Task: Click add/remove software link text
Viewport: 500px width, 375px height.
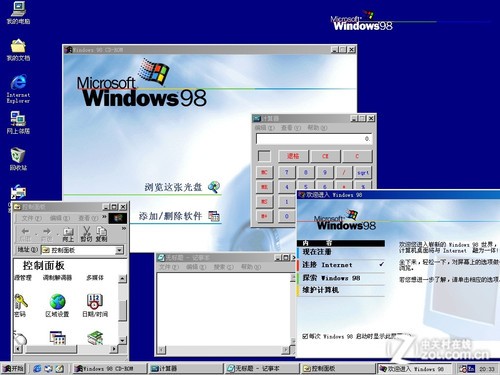Action: pos(170,216)
